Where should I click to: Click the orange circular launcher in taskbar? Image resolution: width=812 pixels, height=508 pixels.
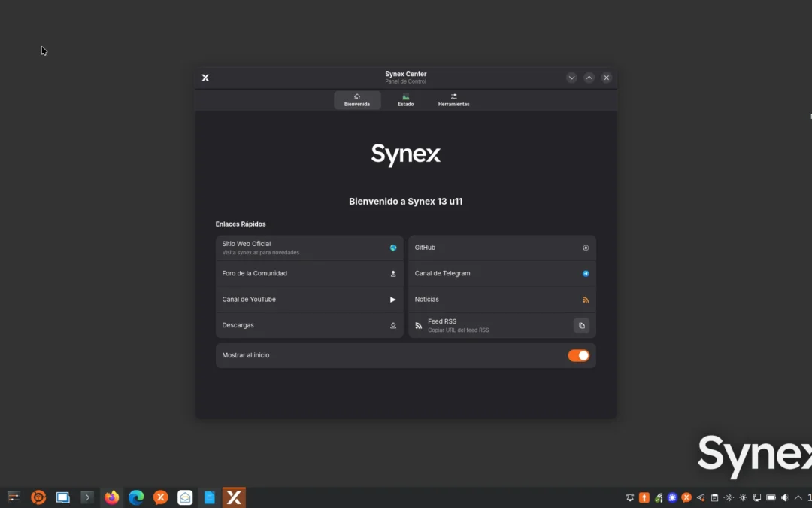(x=38, y=497)
